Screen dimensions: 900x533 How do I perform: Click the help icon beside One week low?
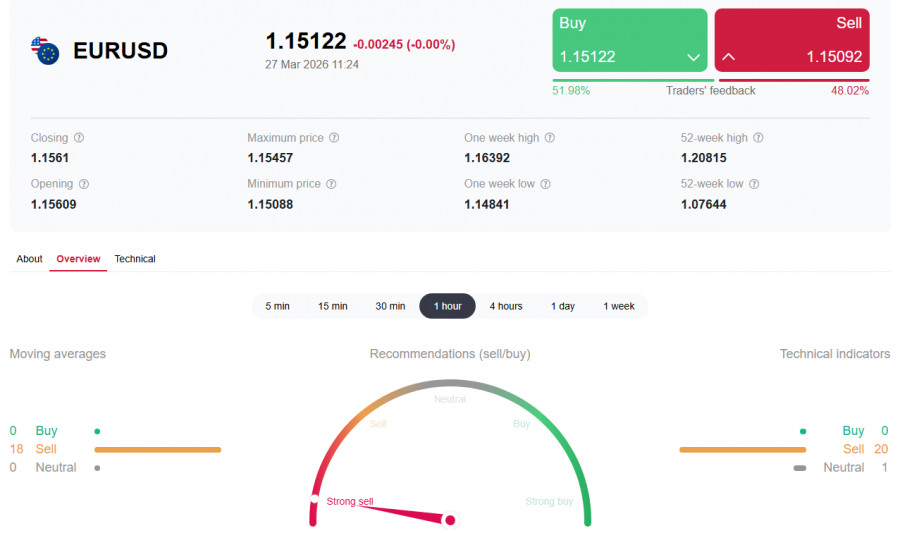(545, 184)
